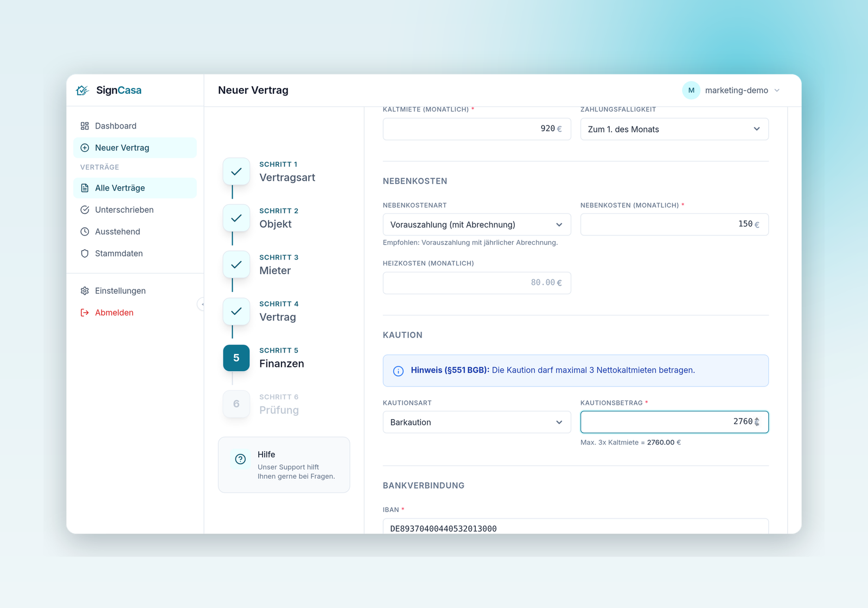Click the Prüfung step label
Screen dimensions: 868x608
tap(279, 410)
